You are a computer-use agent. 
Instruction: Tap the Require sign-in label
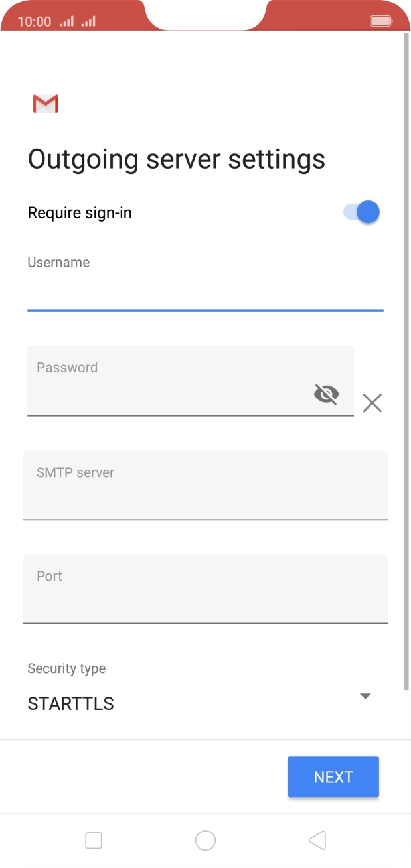click(x=80, y=213)
